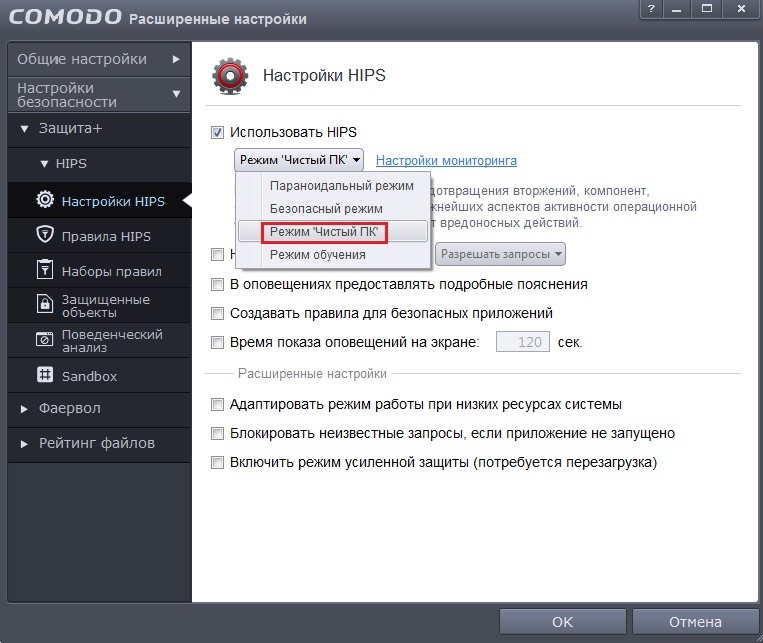Choose Режим 'Чистый ПК' option in list

click(x=333, y=232)
